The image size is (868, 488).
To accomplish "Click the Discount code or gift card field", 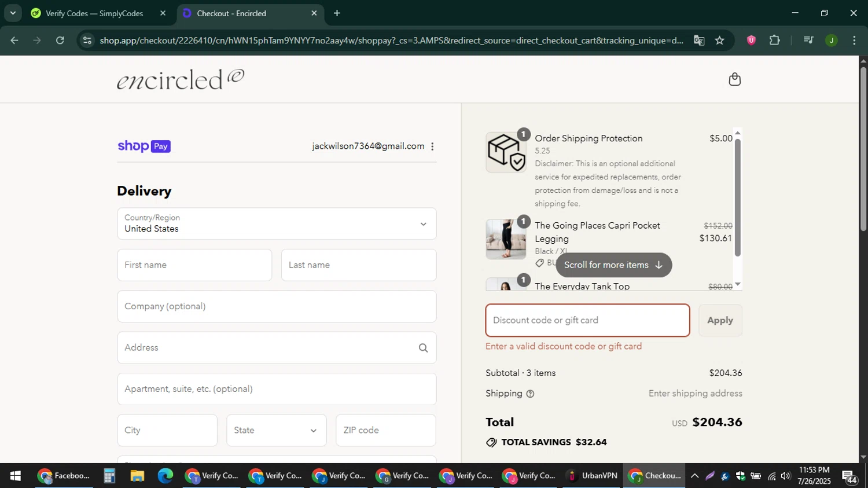I will click(587, 321).
